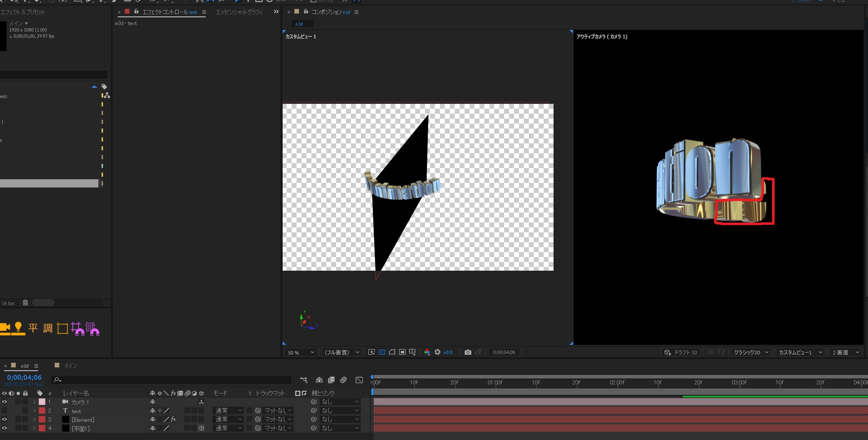Switch to the メイン timeline tab
This screenshot has width=868, height=440.
pyautogui.click(x=70, y=366)
